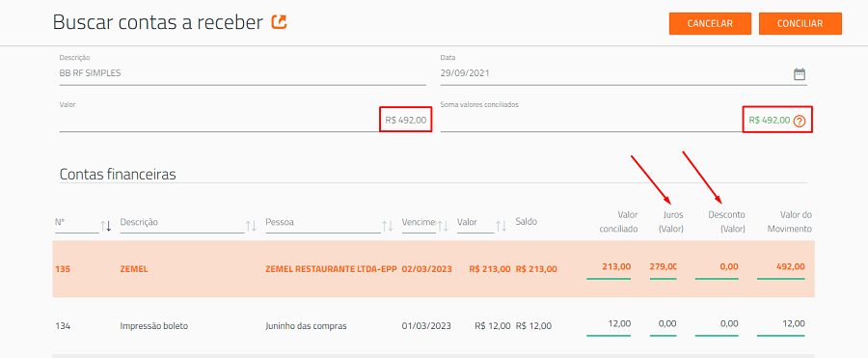Sort by Vencimento column arrows
The width and height of the screenshot is (868, 358).
point(443,226)
